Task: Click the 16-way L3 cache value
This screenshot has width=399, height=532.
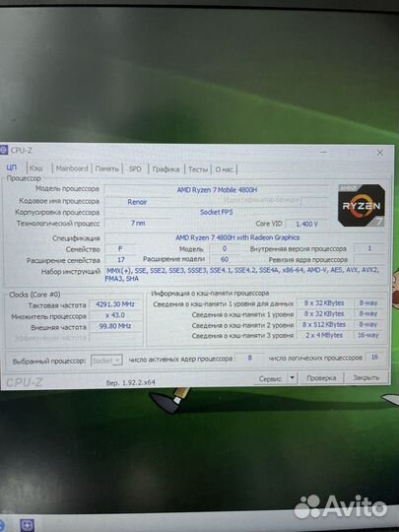Action: click(x=368, y=335)
